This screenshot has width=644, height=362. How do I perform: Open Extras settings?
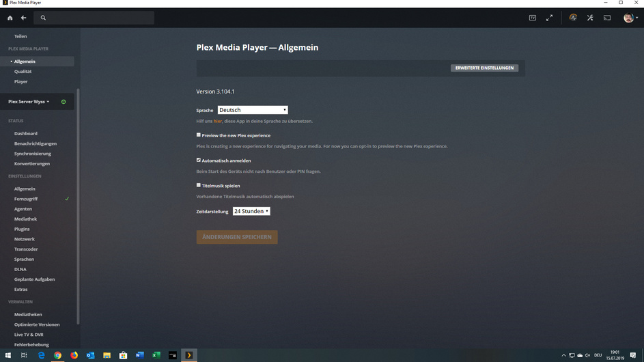pos(21,290)
